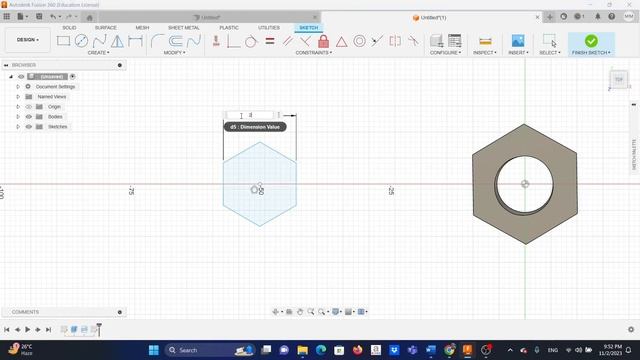This screenshot has width=640, height=360.
Task: Jump to timeline end
Action: 49,329
